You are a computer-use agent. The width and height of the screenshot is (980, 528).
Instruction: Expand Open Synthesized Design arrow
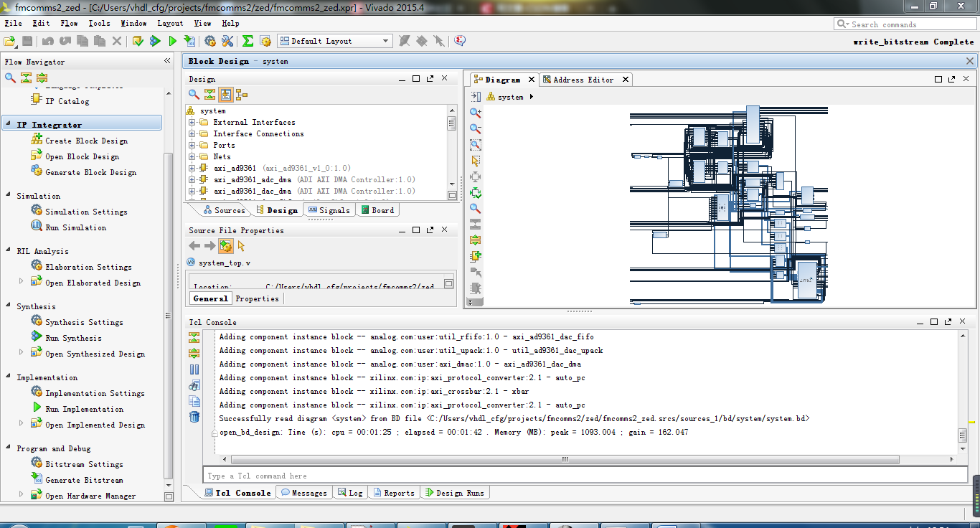(x=22, y=352)
